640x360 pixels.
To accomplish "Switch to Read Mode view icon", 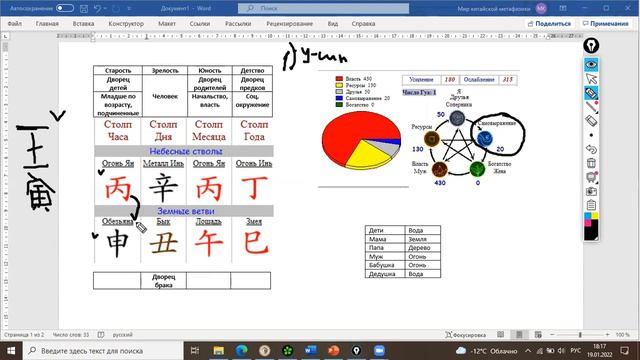I will pos(500,335).
